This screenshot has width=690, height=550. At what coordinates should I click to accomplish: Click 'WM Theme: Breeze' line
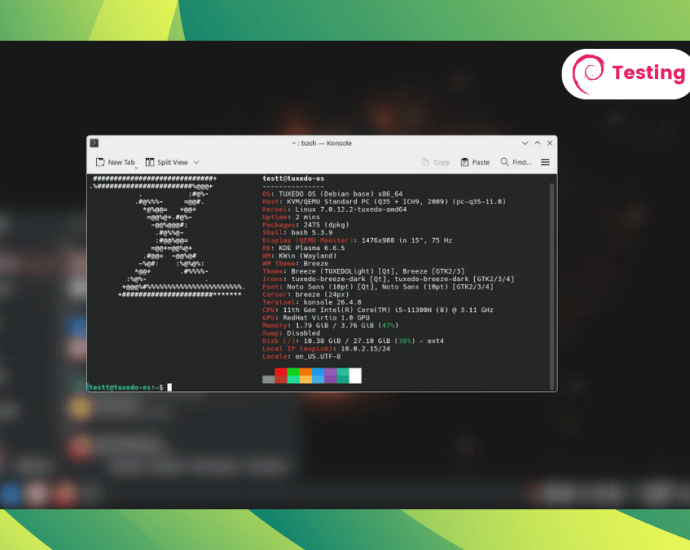click(295, 263)
